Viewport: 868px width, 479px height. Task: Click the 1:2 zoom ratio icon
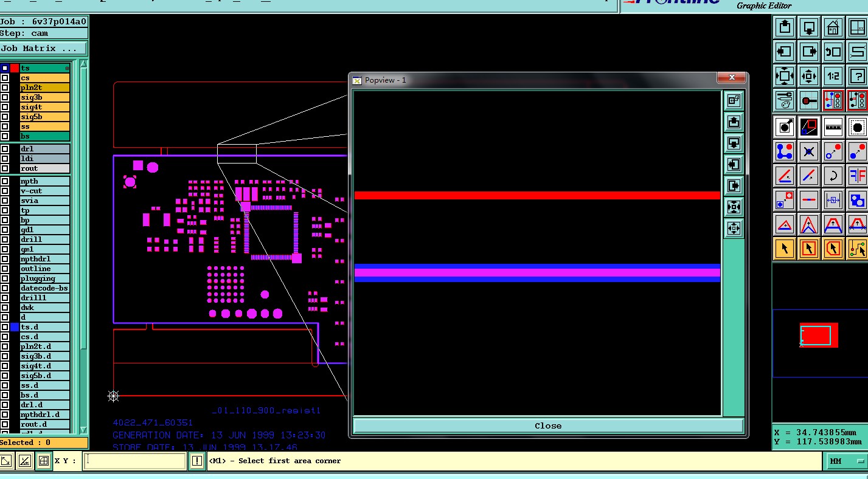833,76
